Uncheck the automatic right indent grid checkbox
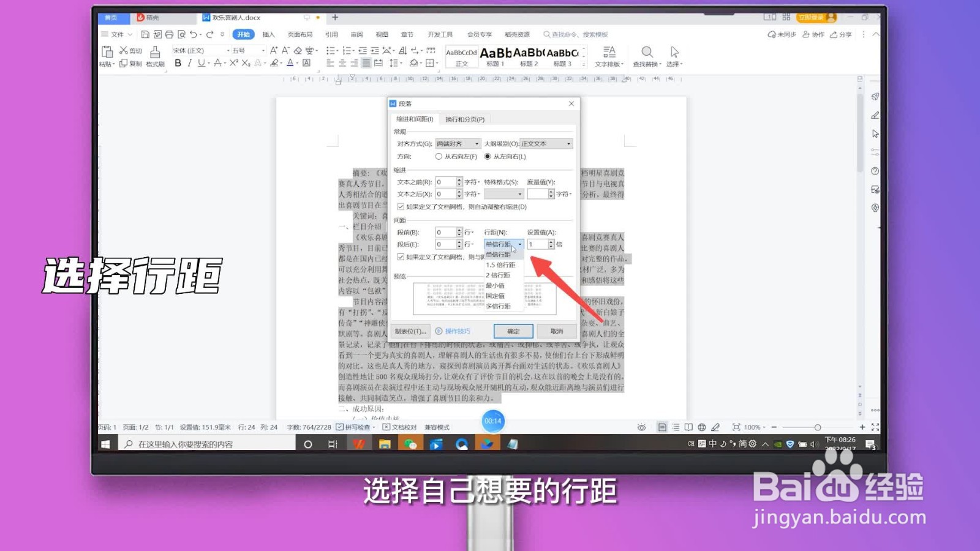 [400, 207]
